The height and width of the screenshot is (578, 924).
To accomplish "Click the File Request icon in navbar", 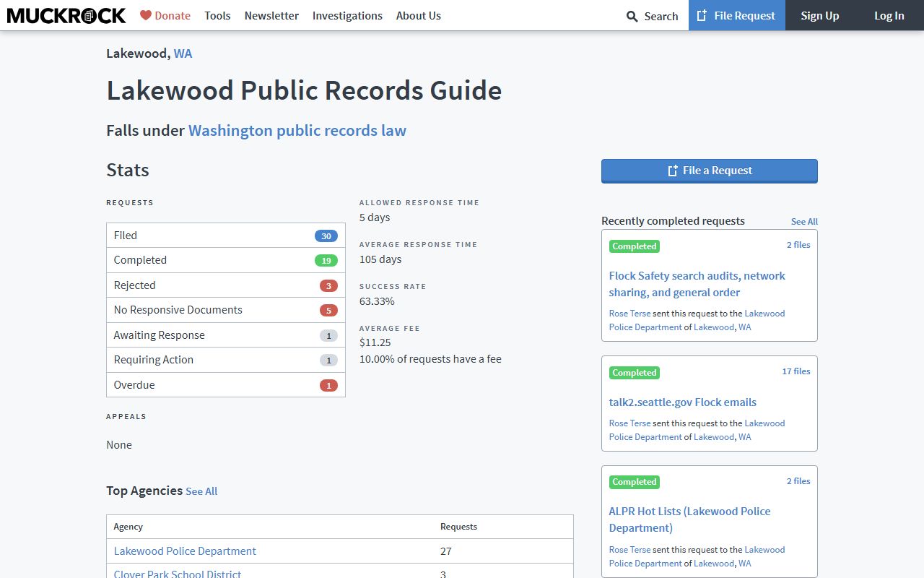I will (702, 15).
